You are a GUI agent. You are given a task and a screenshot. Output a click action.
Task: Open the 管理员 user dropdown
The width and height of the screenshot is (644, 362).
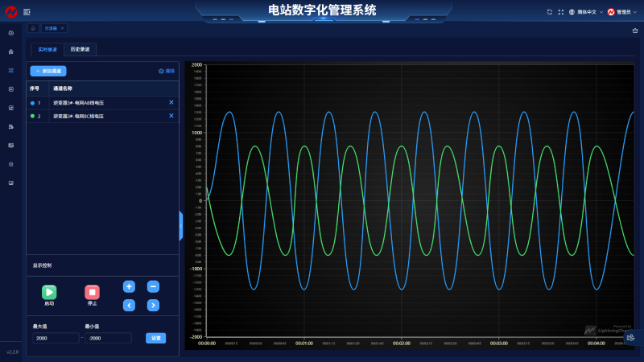tap(624, 12)
